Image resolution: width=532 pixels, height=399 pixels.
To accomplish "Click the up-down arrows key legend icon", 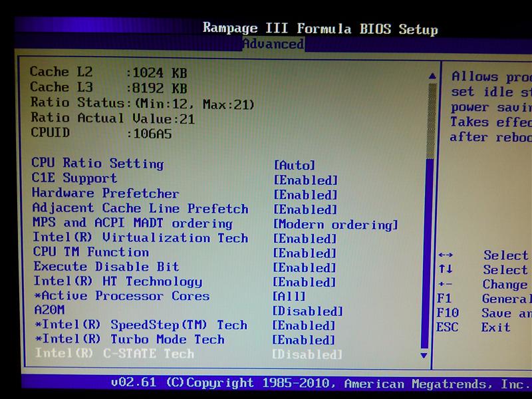I will tap(446, 270).
